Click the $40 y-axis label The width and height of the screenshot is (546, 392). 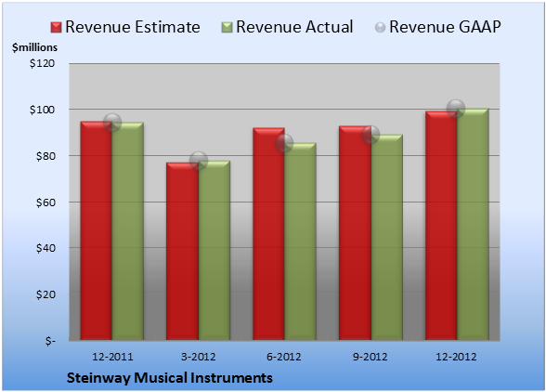pyautogui.click(x=45, y=248)
